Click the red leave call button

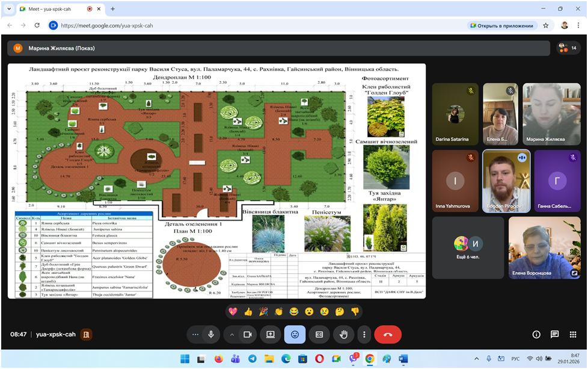tap(388, 334)
